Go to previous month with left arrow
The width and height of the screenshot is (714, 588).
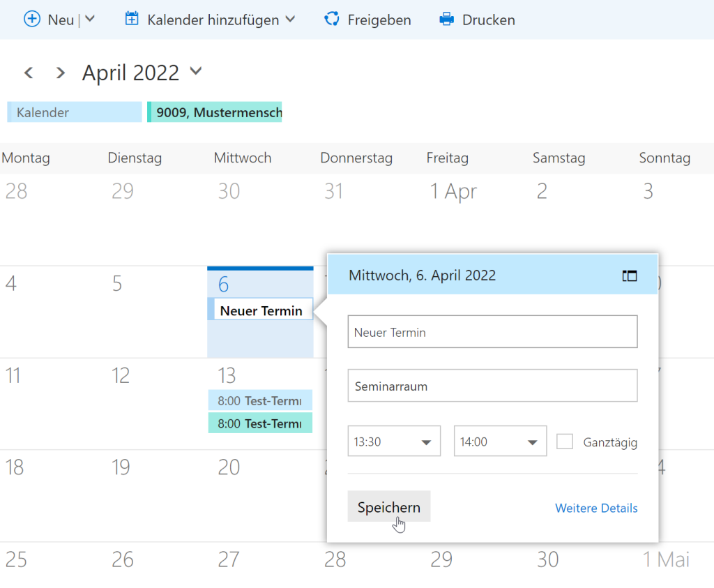29,73
